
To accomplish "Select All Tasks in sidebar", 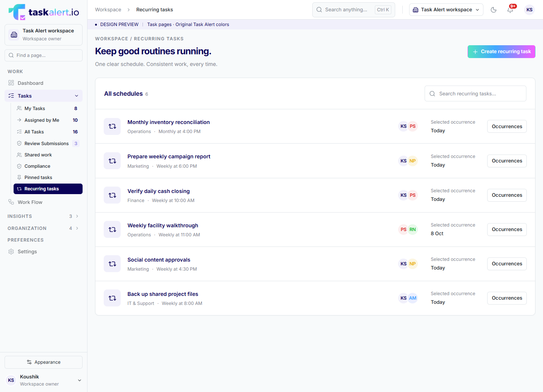I will point(48,132).
